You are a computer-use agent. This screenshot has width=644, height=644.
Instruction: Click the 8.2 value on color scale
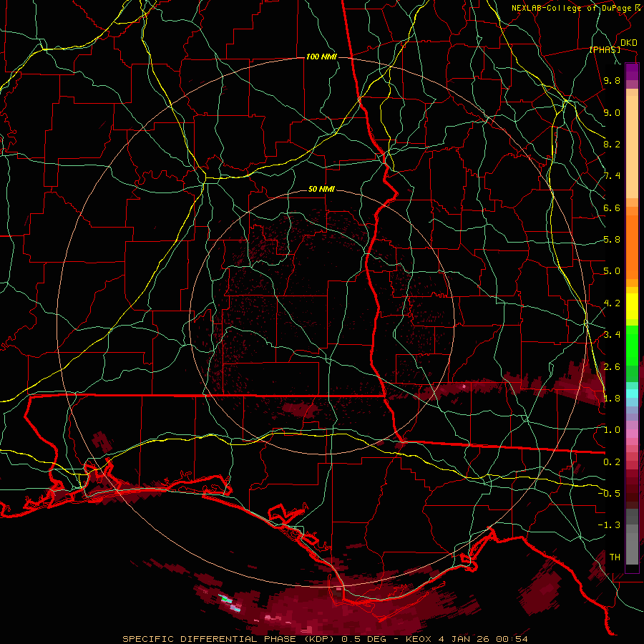point(612,144)
